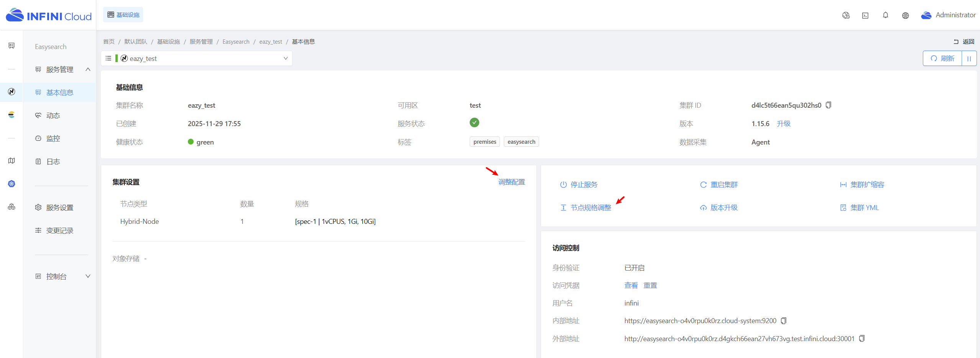Open 服务设置 in the side menu
This screenshot has width=980, height=358.
(60, 207)
